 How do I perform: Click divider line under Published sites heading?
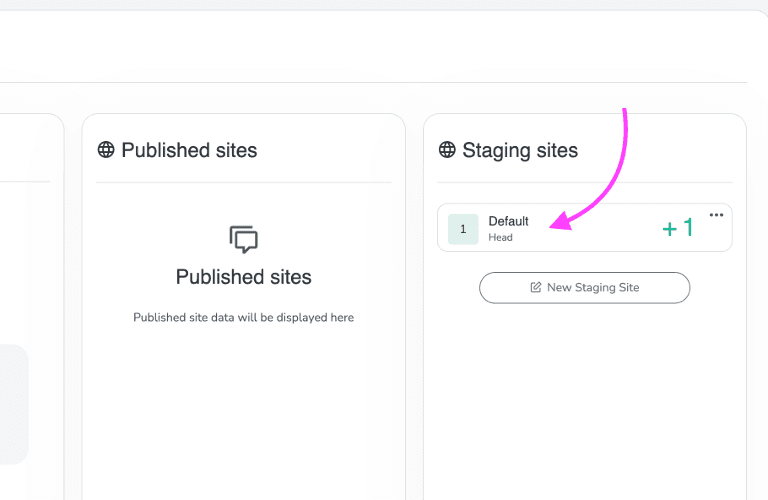pos(243,182)
